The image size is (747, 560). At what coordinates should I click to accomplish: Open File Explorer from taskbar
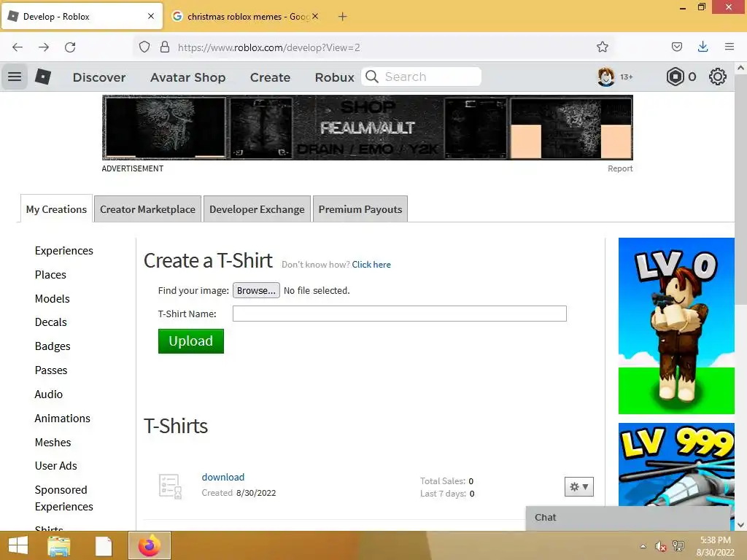click(x=59, y=545)
